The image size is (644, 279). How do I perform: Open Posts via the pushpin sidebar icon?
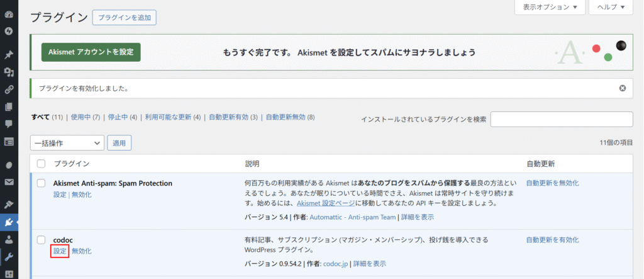click(x=9, y=55)
